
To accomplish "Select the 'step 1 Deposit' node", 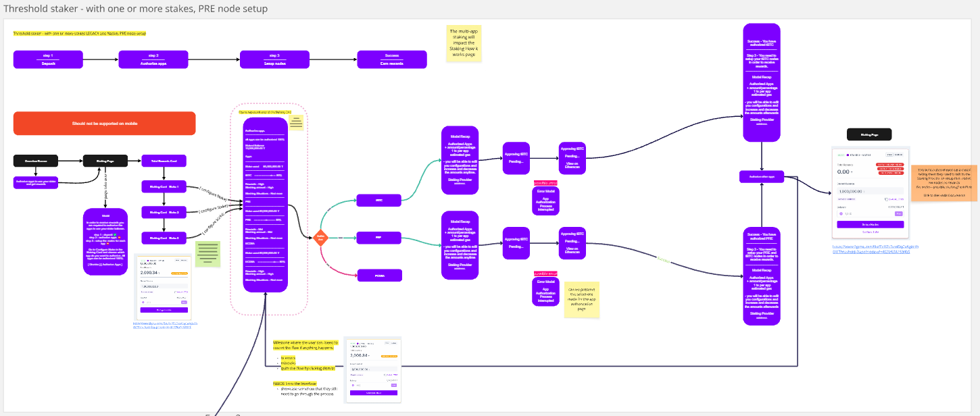I will pyautogui.click(x=48, y=59).
